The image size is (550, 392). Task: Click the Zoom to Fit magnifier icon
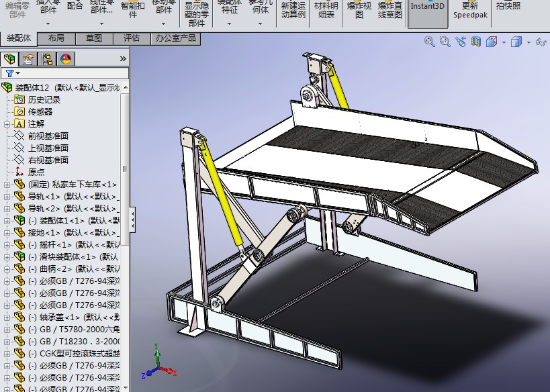pyautogui.click(x=429, y=42)
